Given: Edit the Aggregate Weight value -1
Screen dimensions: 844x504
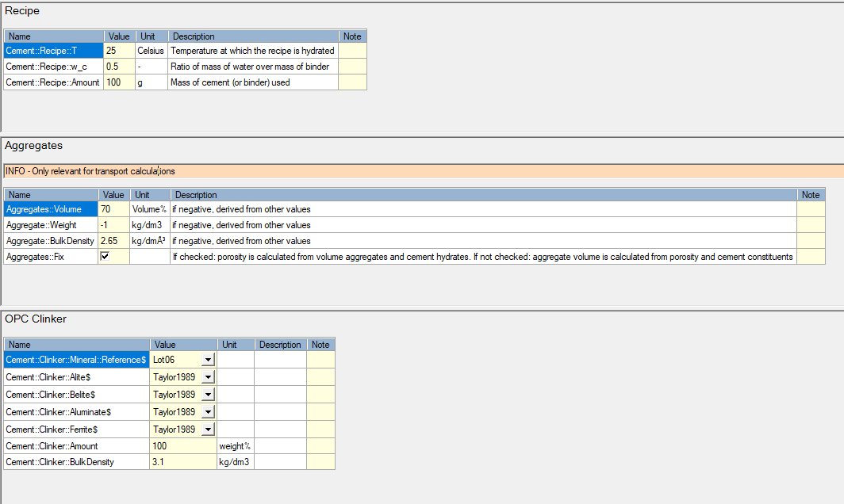Looking at the screenshot, I should pos(113,225).
